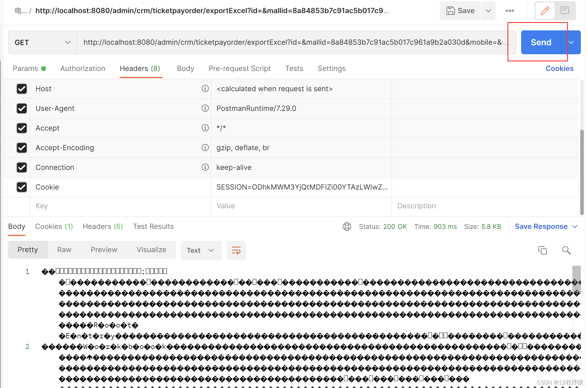Show info icon for User-Agent header
Image resolution: width=588 pixels, height=388 pixels.
(205, 108)
